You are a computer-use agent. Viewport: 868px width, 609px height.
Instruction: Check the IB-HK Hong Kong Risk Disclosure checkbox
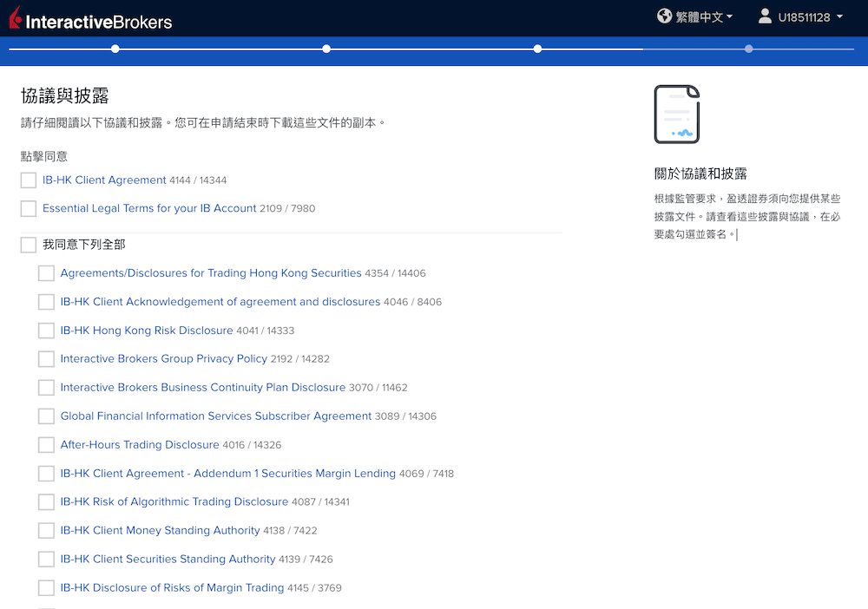click(46, 330)
